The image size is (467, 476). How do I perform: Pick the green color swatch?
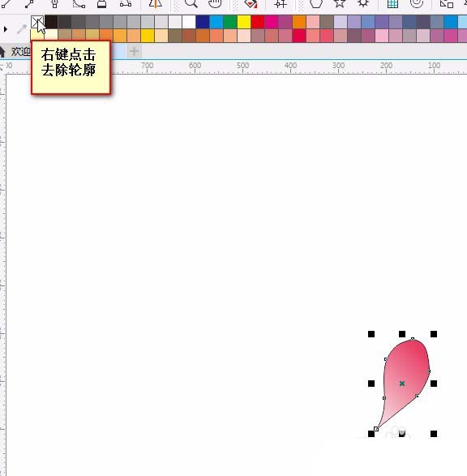pyautogui.click(x=230, y=22)
